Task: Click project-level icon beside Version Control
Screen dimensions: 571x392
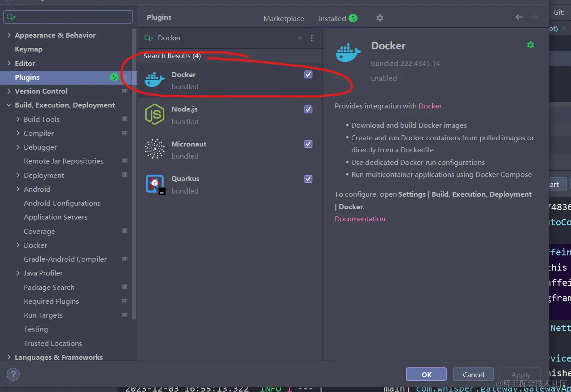Action: [125, 91]
